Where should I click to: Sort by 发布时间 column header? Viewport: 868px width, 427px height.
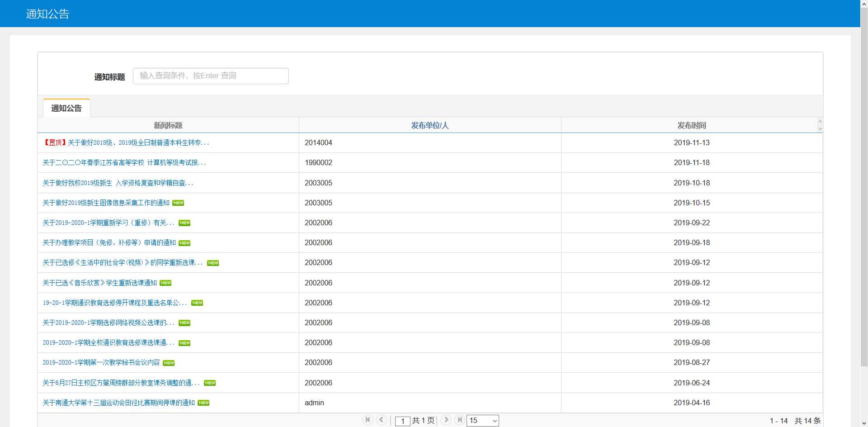pyautogui.click(x=692, y=125)
